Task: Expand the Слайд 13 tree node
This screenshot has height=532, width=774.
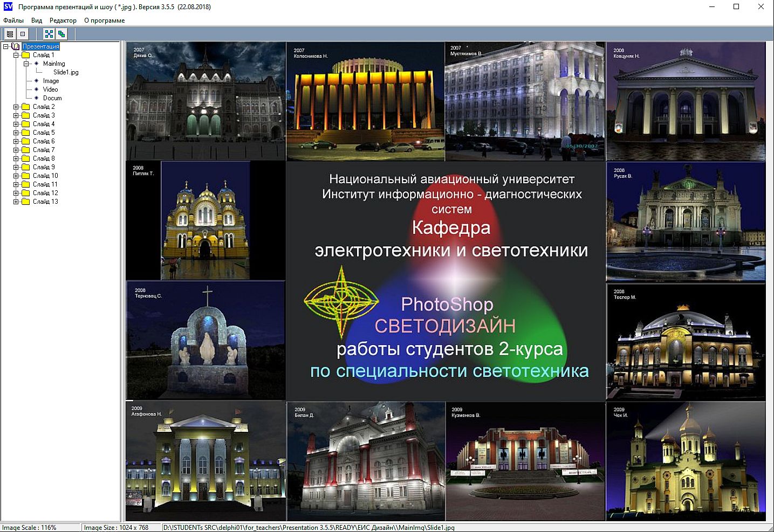Action: pos(16,202)
